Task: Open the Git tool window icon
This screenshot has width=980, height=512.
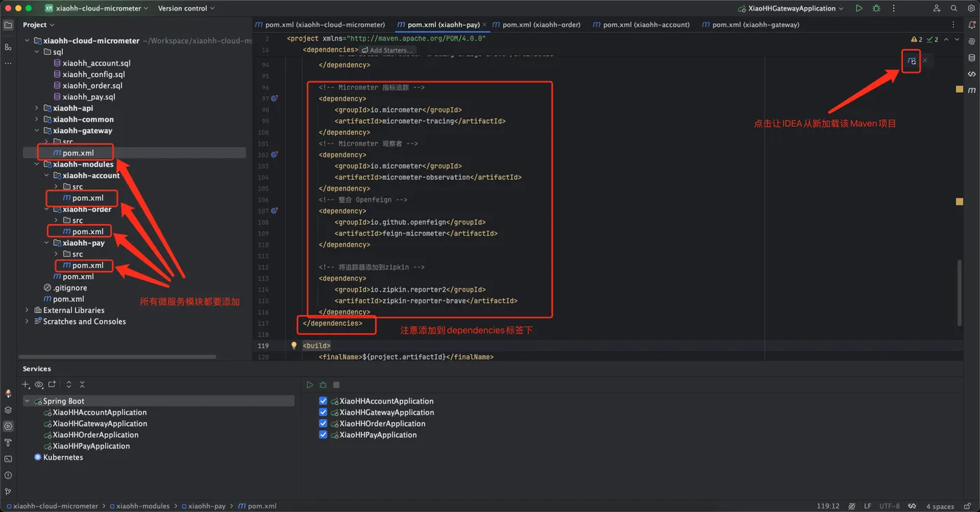Action: click(x=8, y=492)
